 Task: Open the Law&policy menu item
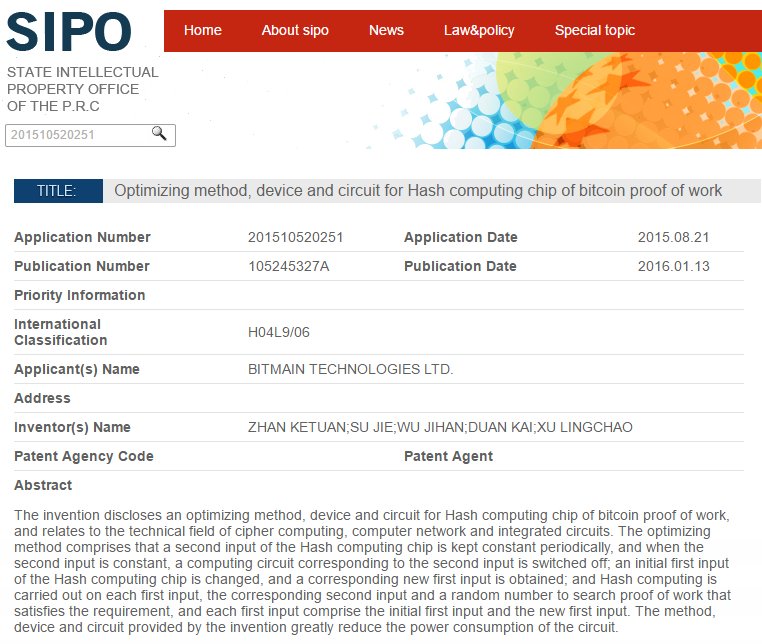(479, 30)
